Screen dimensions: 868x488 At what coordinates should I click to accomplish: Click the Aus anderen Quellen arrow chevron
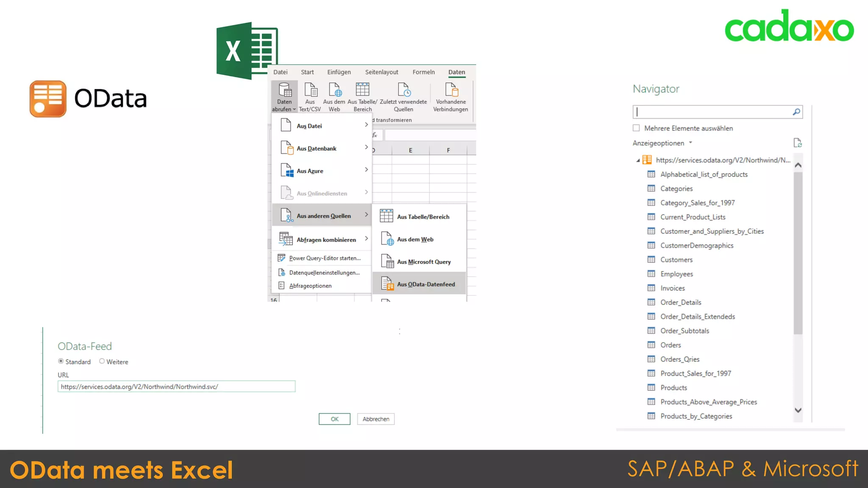pos(366,215)
